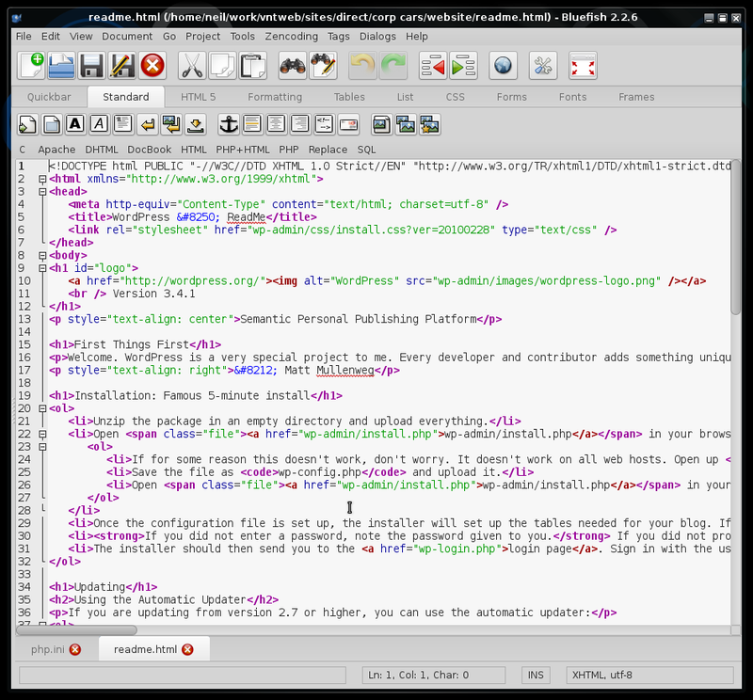Close the php.ini tab via its X
This screenshot has height=700, width=753.
tap(75, 649)
